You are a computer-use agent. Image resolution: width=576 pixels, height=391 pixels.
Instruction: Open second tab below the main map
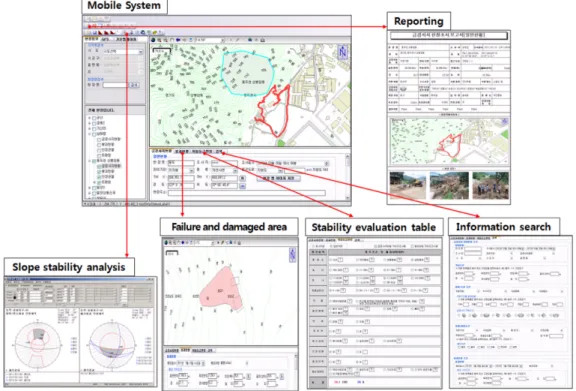tap(181, 151)
